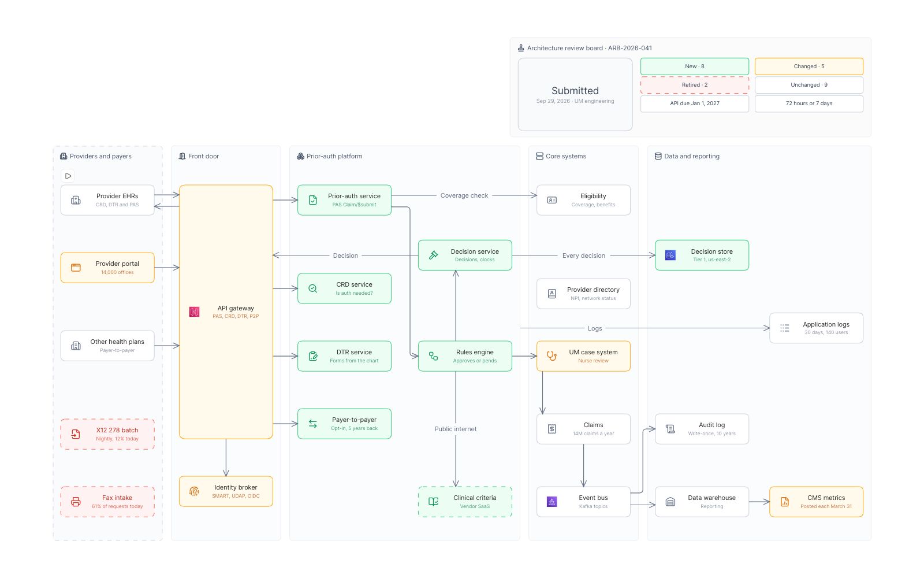The height and width of the screenshot is (578, 924).
Task: Click the Data and reporting group title
Action: [692, 156]
